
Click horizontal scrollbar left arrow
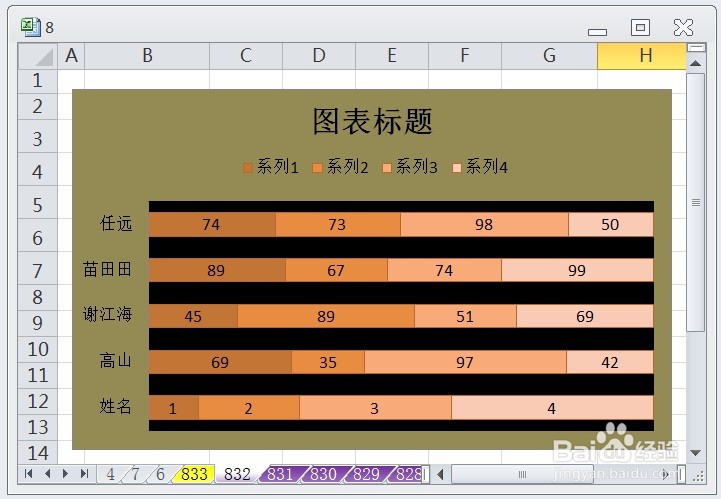(x=441, y=474)
